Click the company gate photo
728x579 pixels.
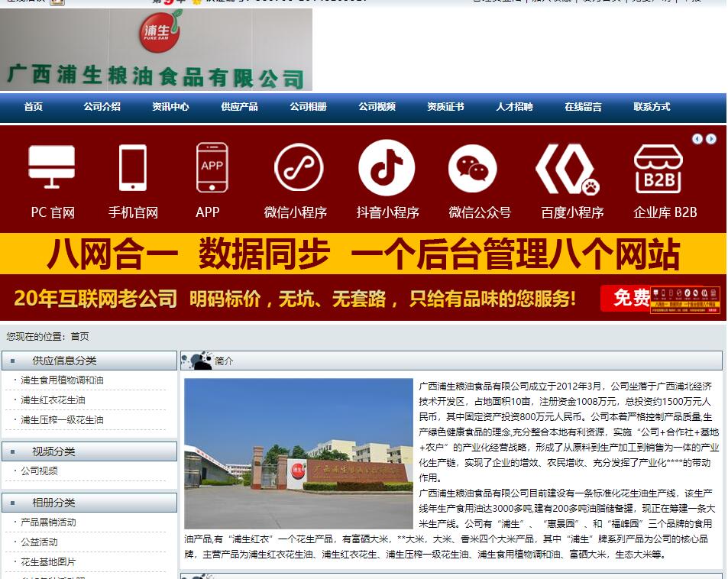click(299, 454)
